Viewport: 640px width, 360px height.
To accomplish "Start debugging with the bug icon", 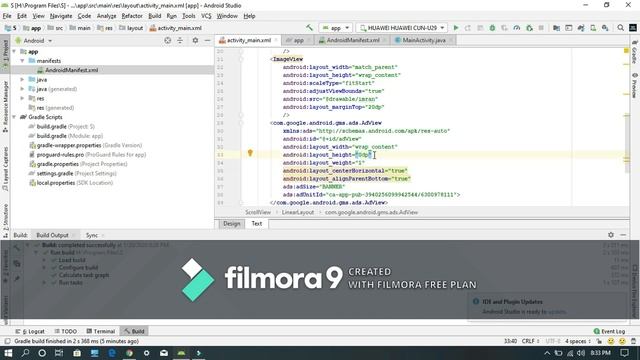I will [492, 28].
